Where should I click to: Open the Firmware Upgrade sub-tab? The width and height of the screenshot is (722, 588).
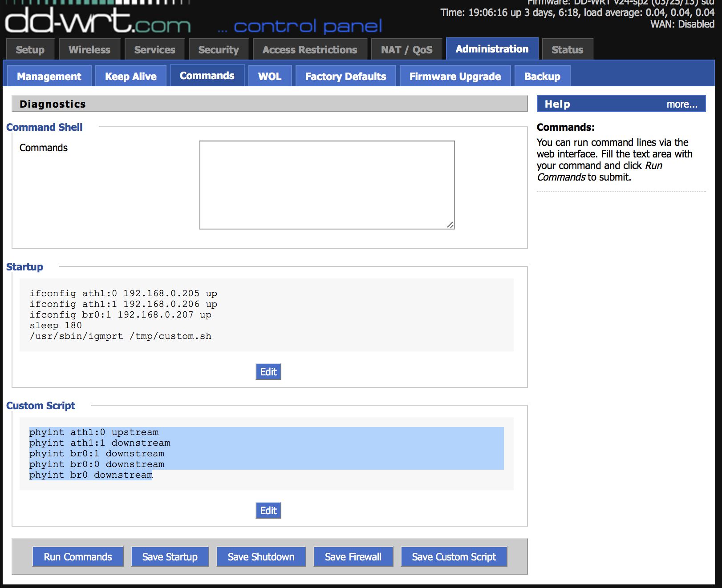pos(454,76)
